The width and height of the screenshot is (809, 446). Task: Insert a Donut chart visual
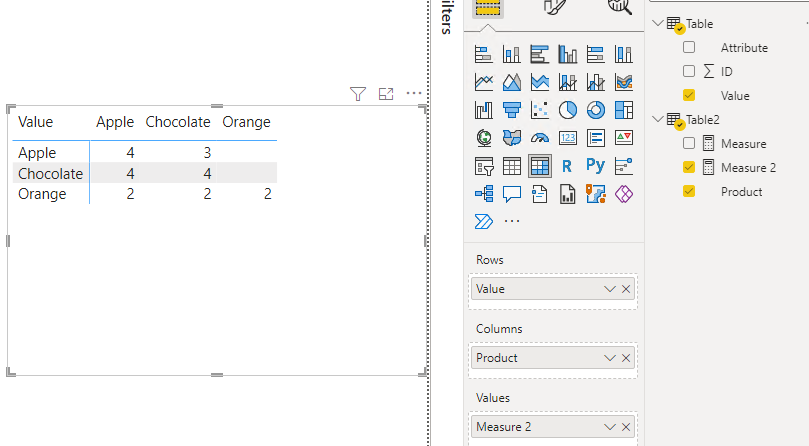click(x=595, y=110)
